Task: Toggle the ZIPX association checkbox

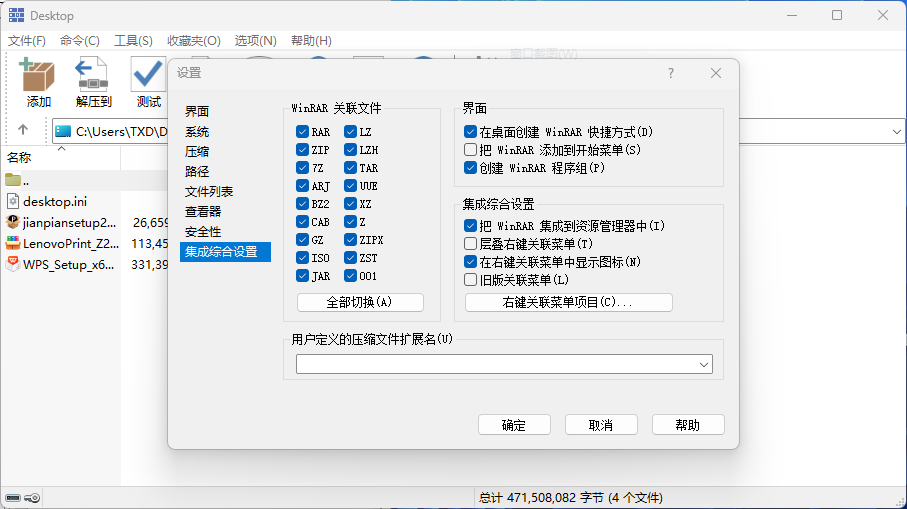Action: click(x=350, y=239)
